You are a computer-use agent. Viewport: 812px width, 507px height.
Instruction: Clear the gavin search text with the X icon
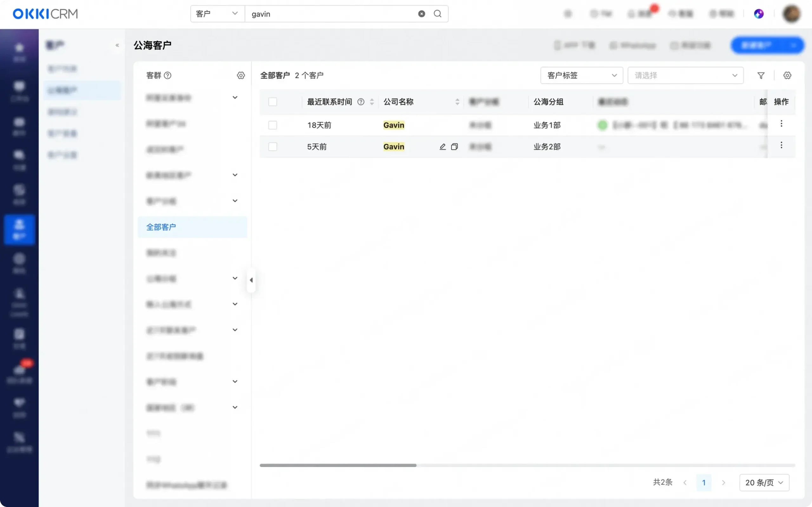(x=421, y=14)
